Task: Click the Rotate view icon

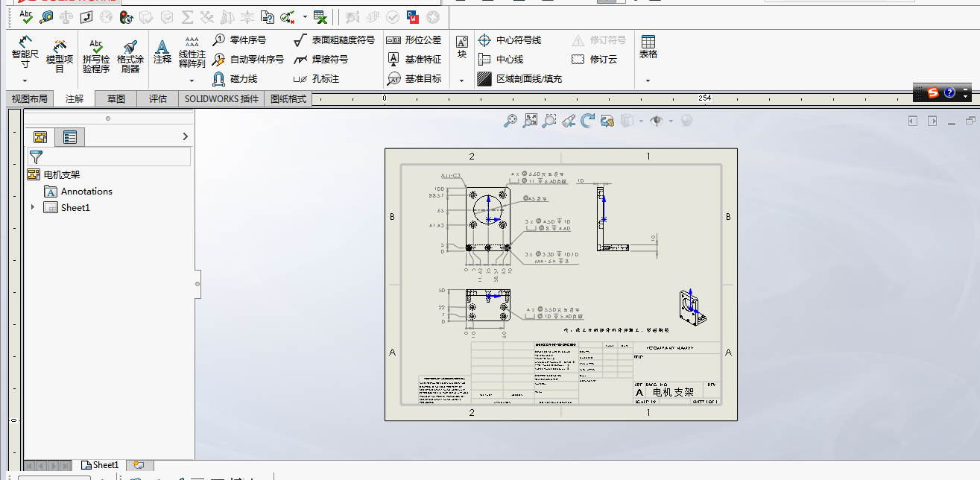Action: (588, 120)
